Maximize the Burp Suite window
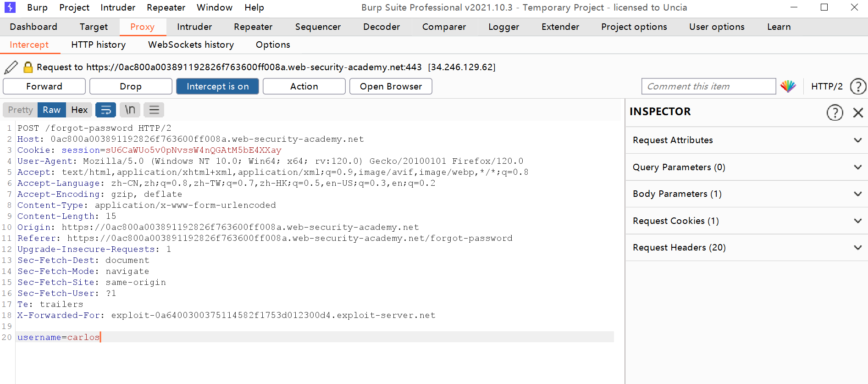This screenshot has width=868, height=384. coord(824,7)
